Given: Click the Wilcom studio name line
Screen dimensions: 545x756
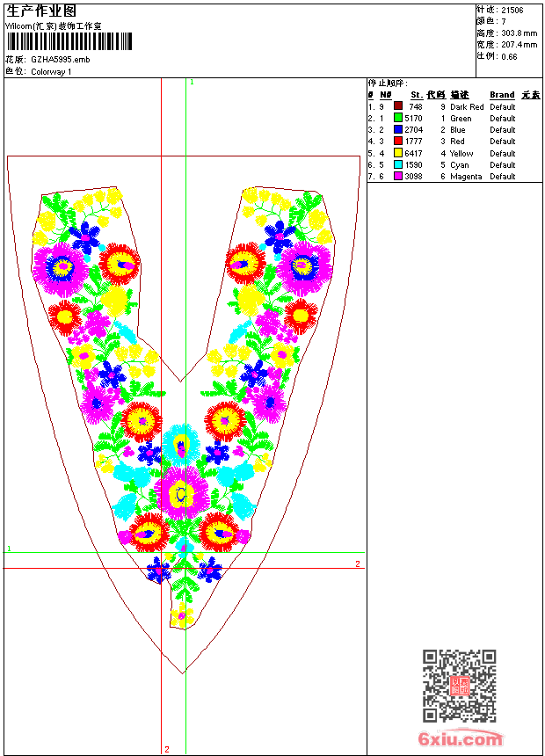Looking at the screenshot, I should pos(54,26).
